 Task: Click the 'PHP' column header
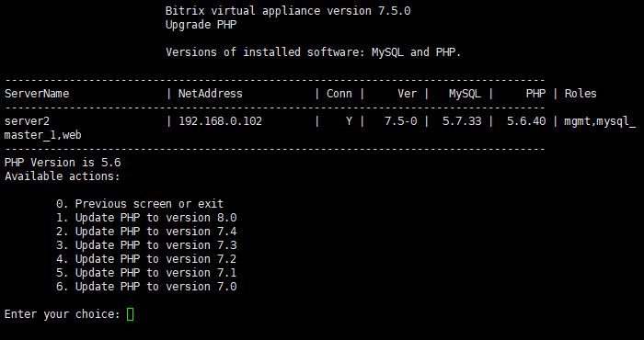(x=535, y=94)
